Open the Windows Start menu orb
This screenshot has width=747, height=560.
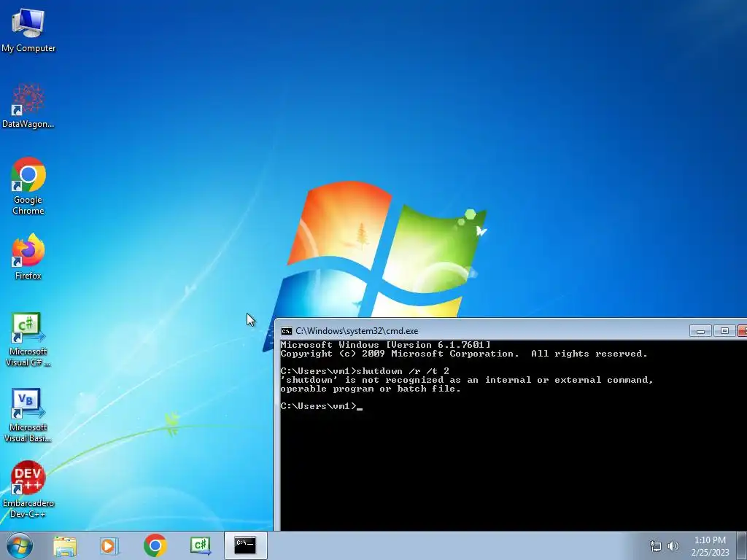(x=20, y=545)
